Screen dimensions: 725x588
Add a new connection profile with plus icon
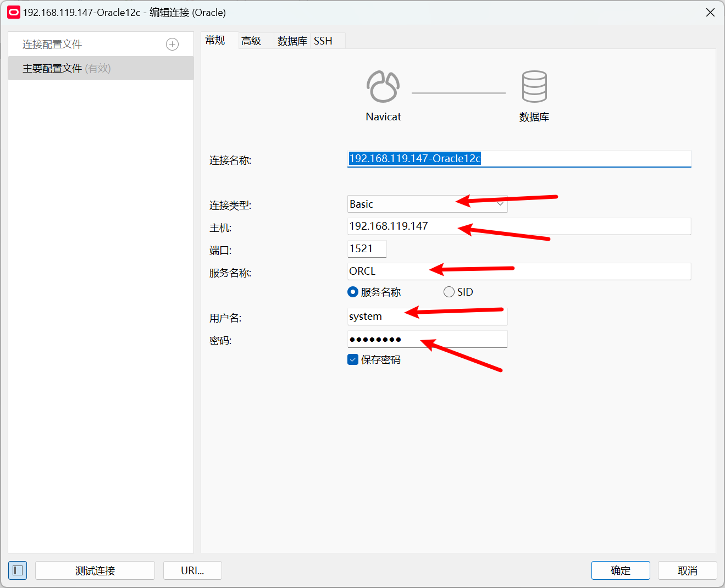(x=172, y=45)
